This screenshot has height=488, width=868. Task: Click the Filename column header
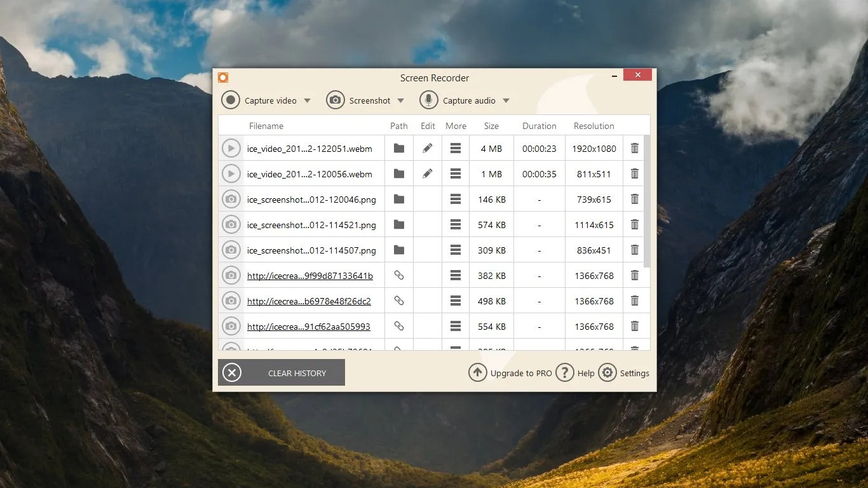(266, 126)
